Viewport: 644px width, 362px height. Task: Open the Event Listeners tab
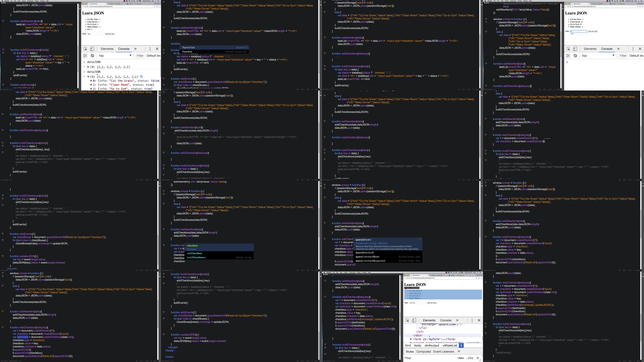point(444,352)
